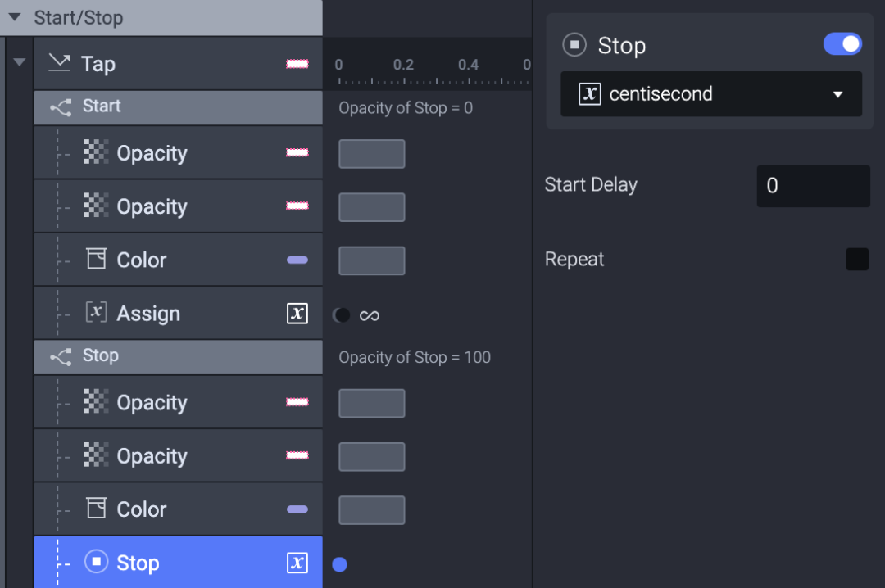The image size is (885, 588).
Task: Click the Stop condition branch icon
Action: [61, 356]
